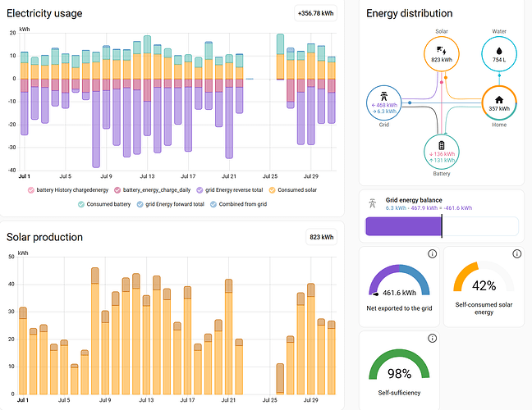Toggle grid Energy reverse total legend

click(230, 190)
